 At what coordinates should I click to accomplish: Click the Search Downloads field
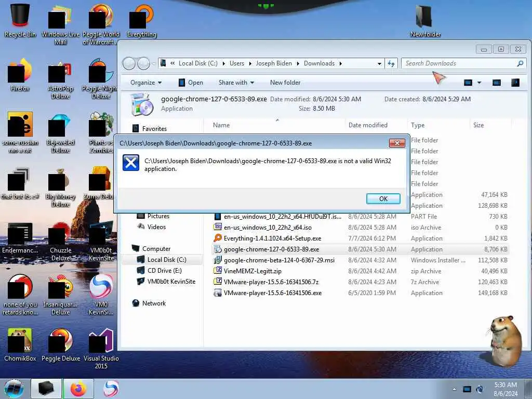click(x=464, y=63)
